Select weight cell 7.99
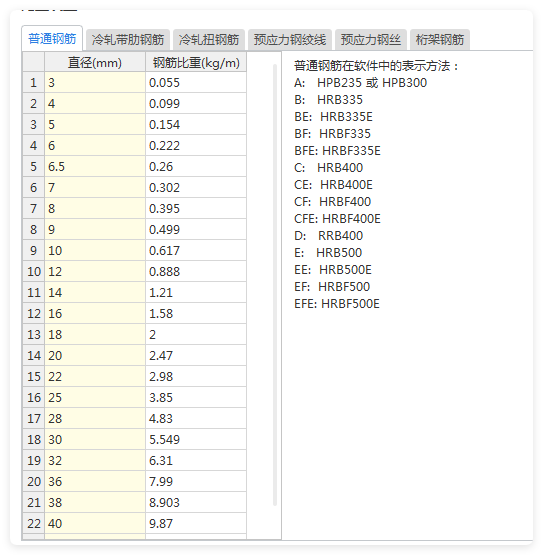 pyautogui.click(x=196, y=481)
